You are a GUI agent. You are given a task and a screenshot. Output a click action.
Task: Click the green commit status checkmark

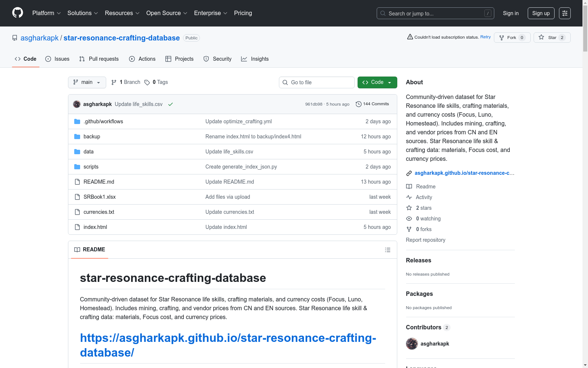pos(171,104)
